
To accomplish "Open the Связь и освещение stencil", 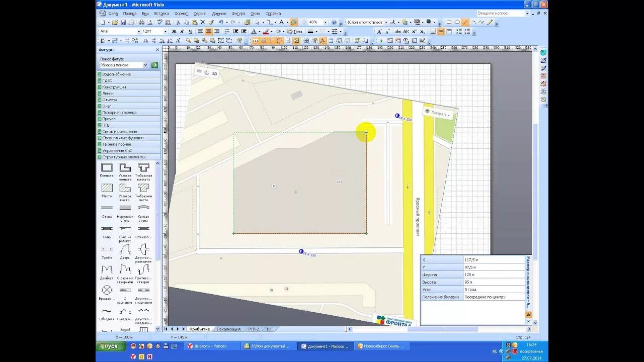I will click(129, 131).
